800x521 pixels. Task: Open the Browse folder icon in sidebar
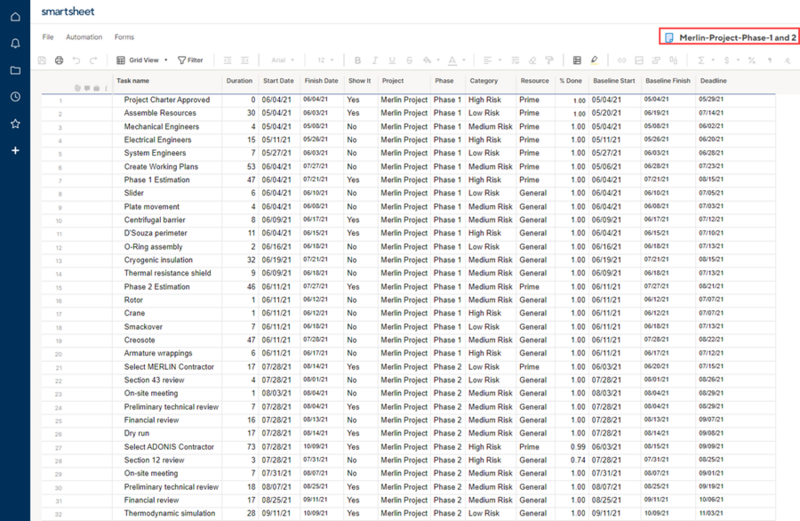coord(15,70)
